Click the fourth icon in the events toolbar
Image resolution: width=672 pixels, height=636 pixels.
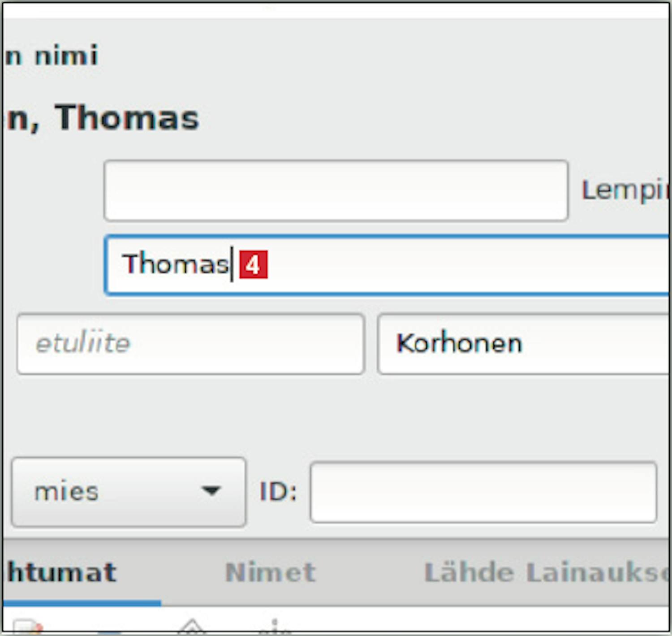pos(274,627)
